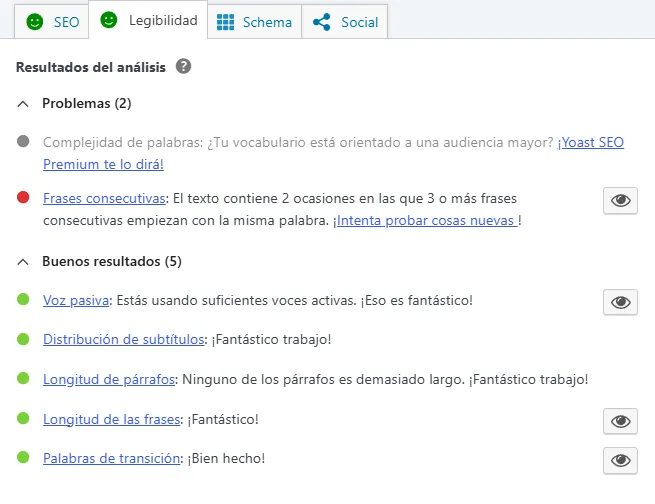The image size is (655, 504).
Task: Click the green bullet beside Distribución de subtítulos
Action: [23, 339]
